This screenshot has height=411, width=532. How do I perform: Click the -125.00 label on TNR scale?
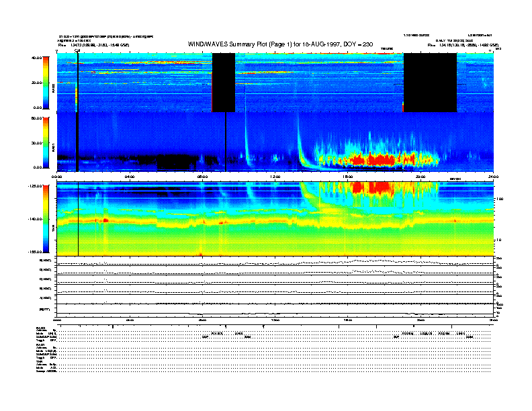tap(35, 186)
